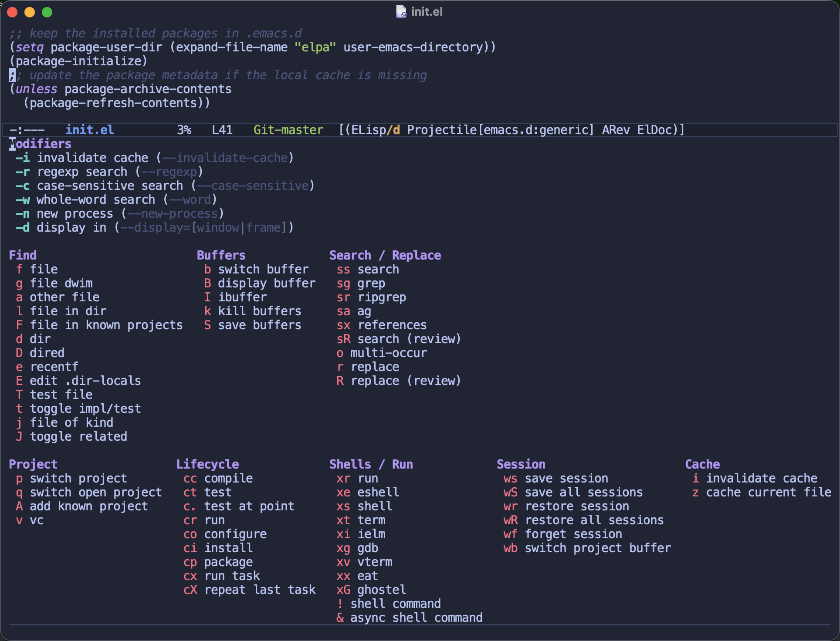Select 'ss search' command

[368, 269]
